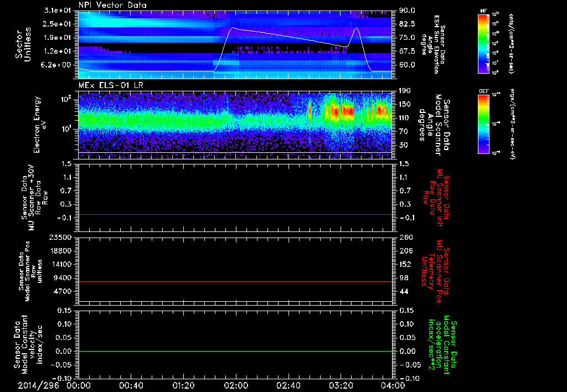Click the 'NPI Vector Data' panel title

tap(112, 5)
